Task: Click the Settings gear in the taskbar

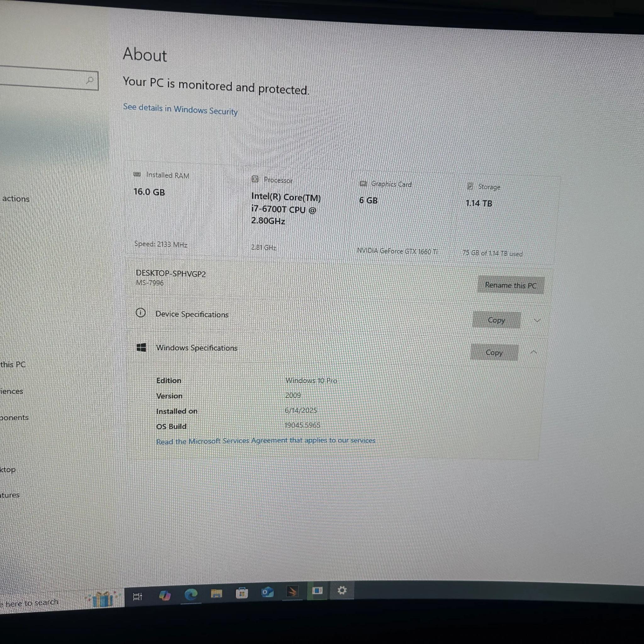Action: click(x=342, y=590)
